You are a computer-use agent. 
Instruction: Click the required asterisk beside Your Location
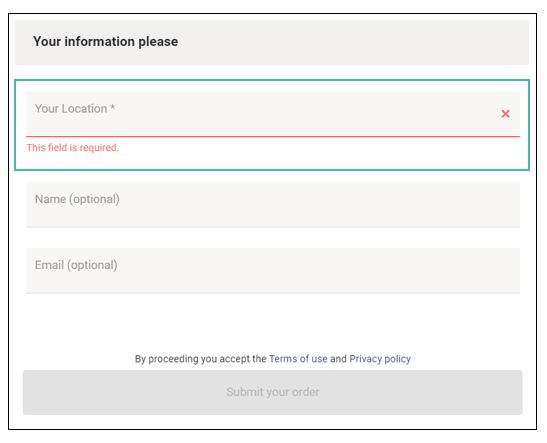click(112, 107)
